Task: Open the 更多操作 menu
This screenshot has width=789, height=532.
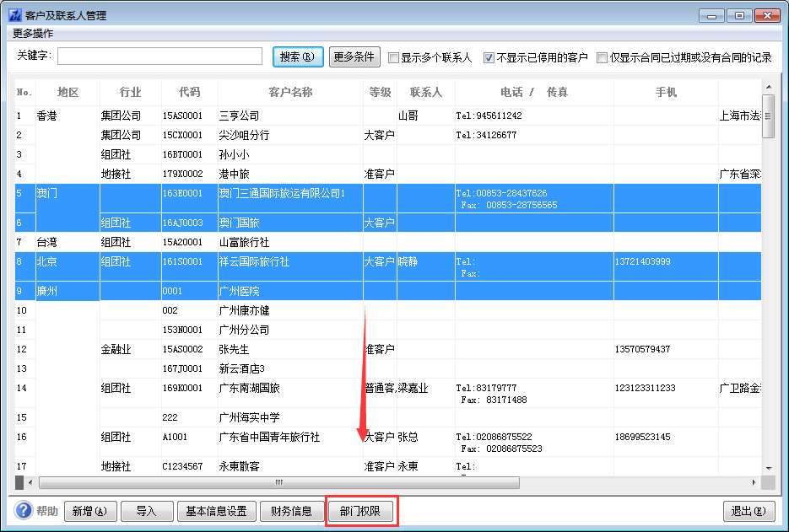Action: coord(33,34)
